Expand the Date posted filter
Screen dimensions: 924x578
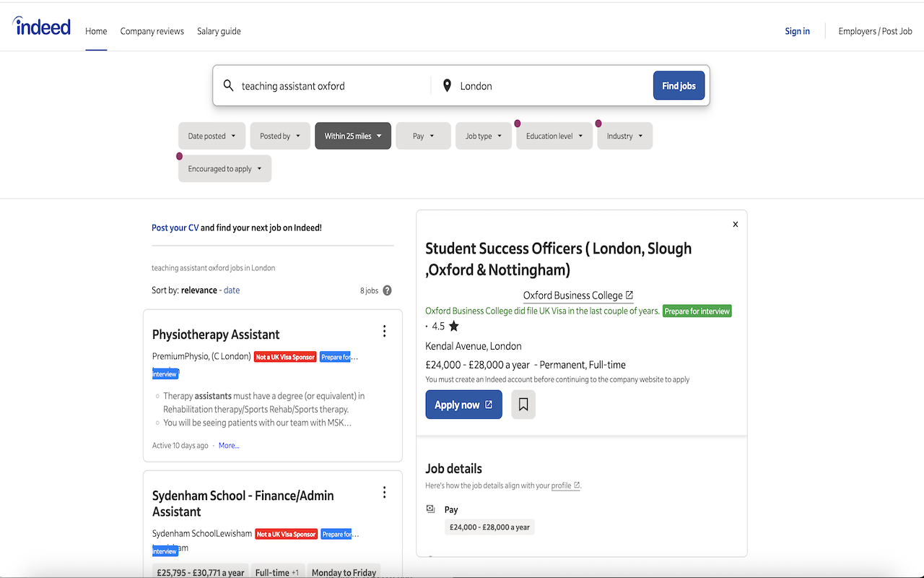point(212,136)
